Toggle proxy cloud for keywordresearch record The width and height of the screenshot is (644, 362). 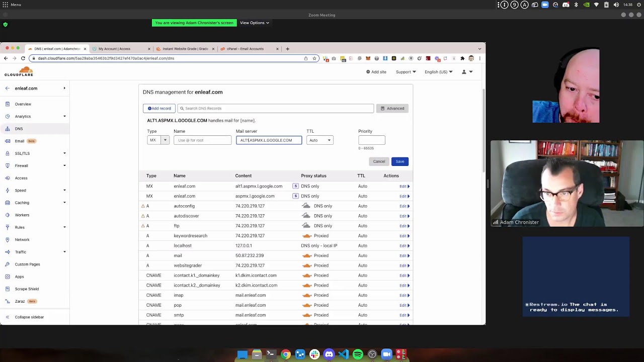tap(306, 236)
